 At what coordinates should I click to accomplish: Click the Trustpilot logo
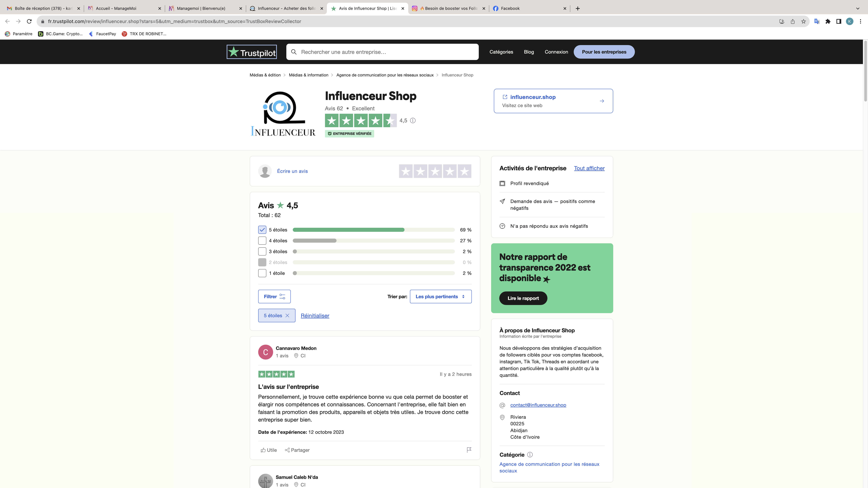tap(251, 52)
